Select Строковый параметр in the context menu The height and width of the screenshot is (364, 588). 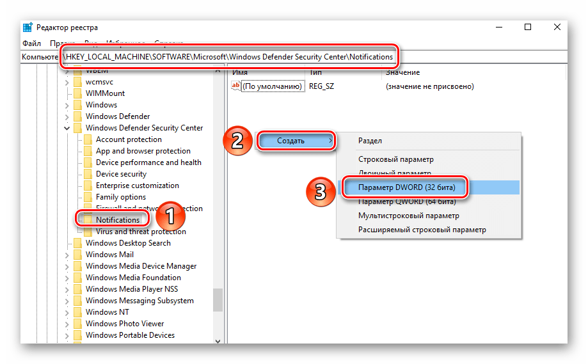(395, 159)
